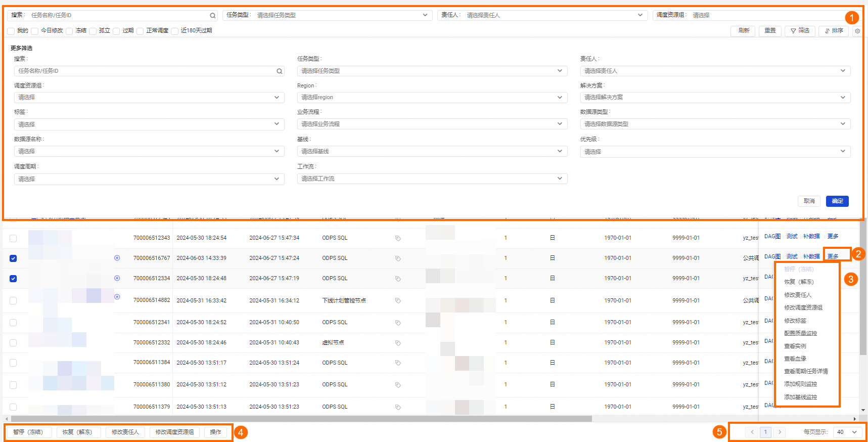Click tag icon in row 700006512332
The height and width of the screenshot is (442, 868).
point(398,343)
